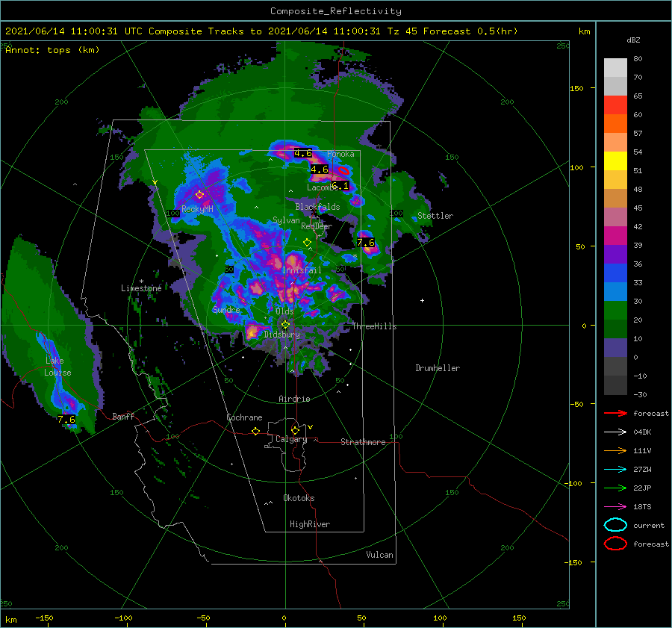Image resolution: width=672 pixels, height=628 pixels.
Task: Click the Banff label
Action: 123,416
